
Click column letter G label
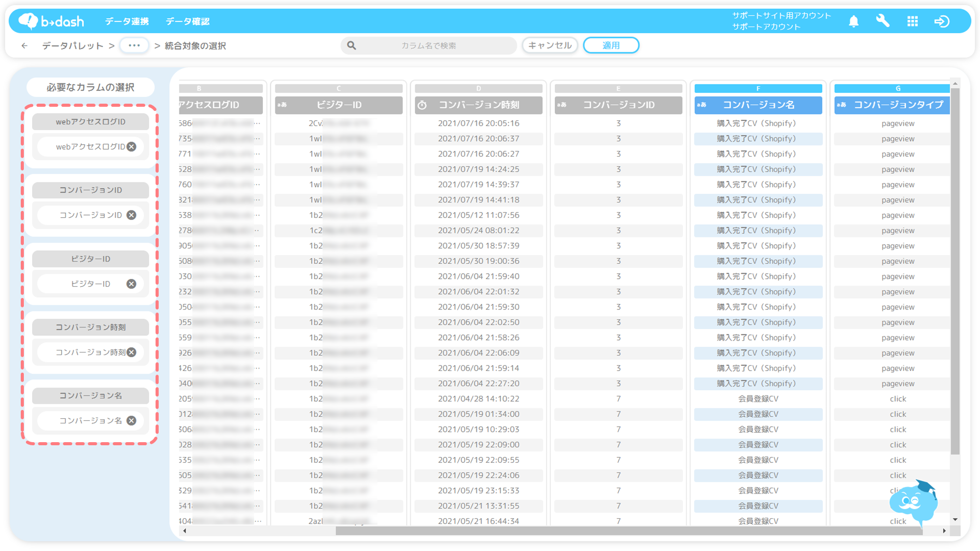[892, 89]
